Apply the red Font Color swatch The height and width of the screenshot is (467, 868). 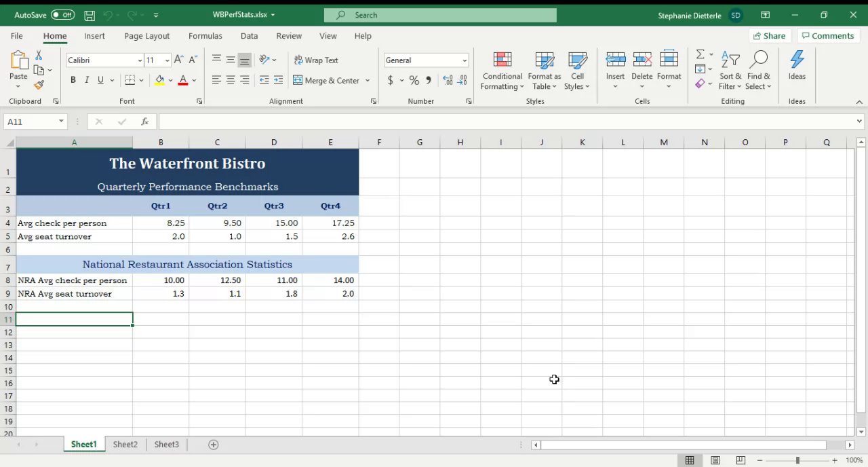182,80
